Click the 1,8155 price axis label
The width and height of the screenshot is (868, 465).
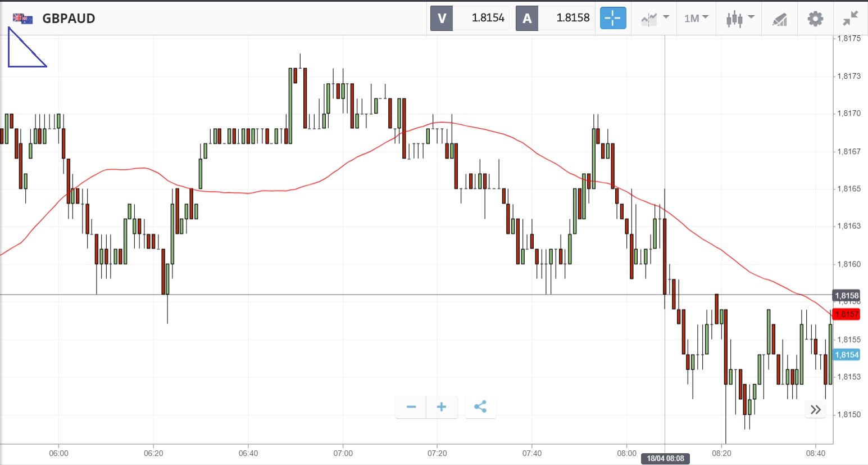[848, 339]
